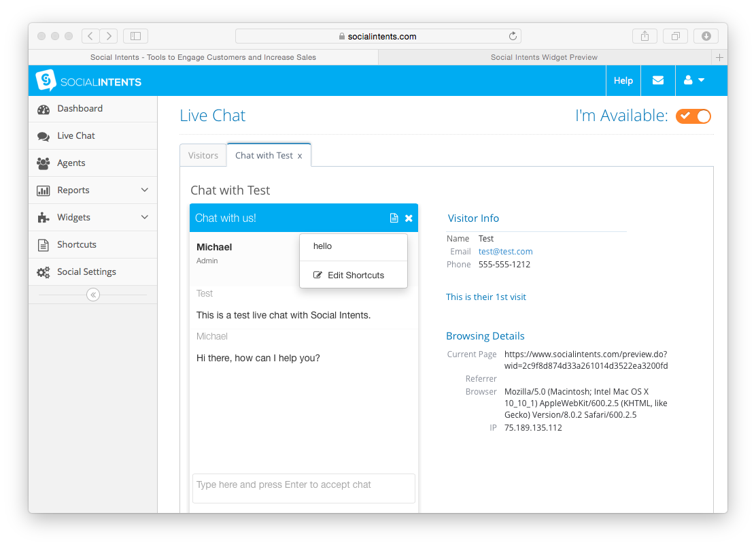Screen dimensions: 756x547
Task: Add a new Safari tab
Action: pyautogui.click(x=719, y=57)
